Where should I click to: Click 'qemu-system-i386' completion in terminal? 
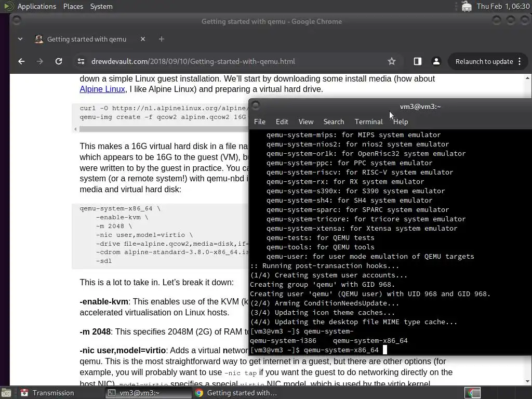[283, 341]
